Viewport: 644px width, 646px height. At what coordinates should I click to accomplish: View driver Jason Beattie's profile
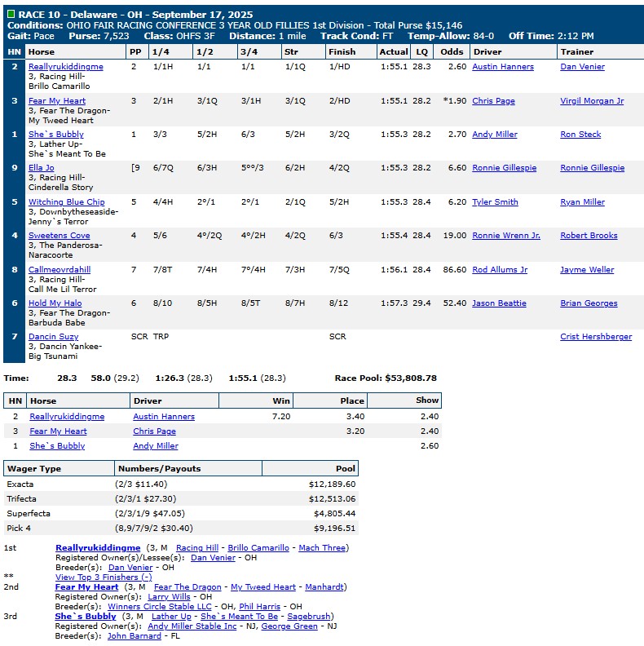coord(499,303)
